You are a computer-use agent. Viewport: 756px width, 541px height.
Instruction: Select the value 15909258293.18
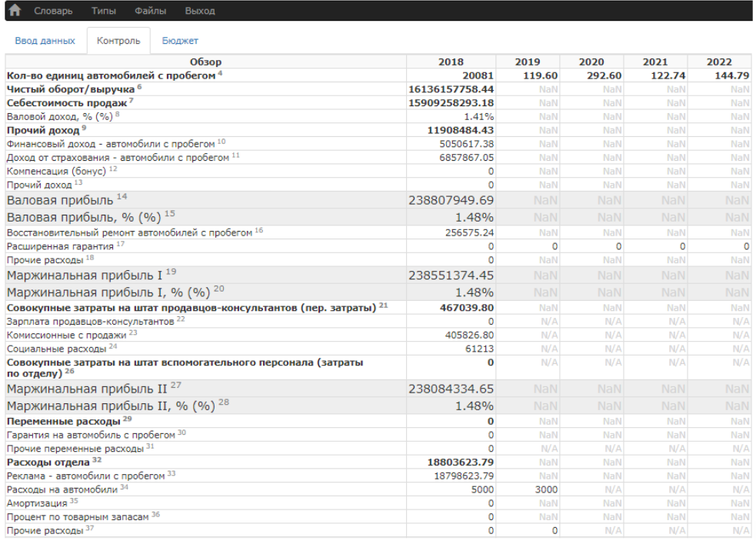(x=451, y=103)
